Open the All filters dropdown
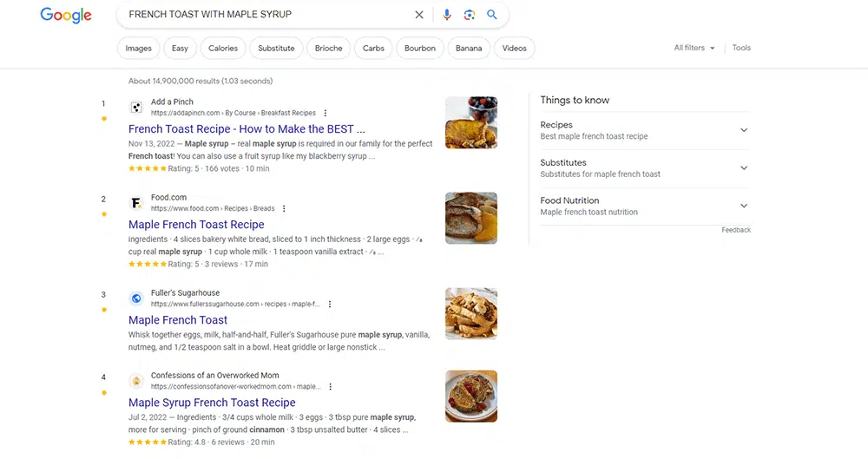 (x=694, y=48)
